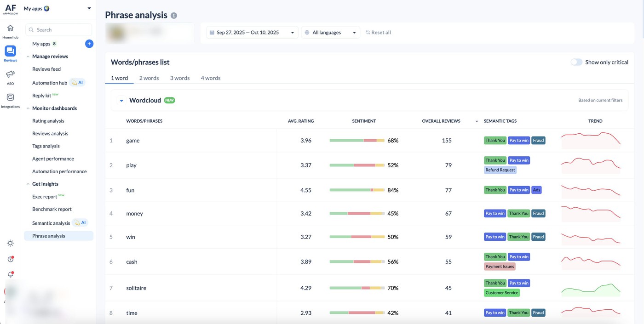Click the Fraud tag in the game row
This screenshot has width=644, height=324.
538,141
